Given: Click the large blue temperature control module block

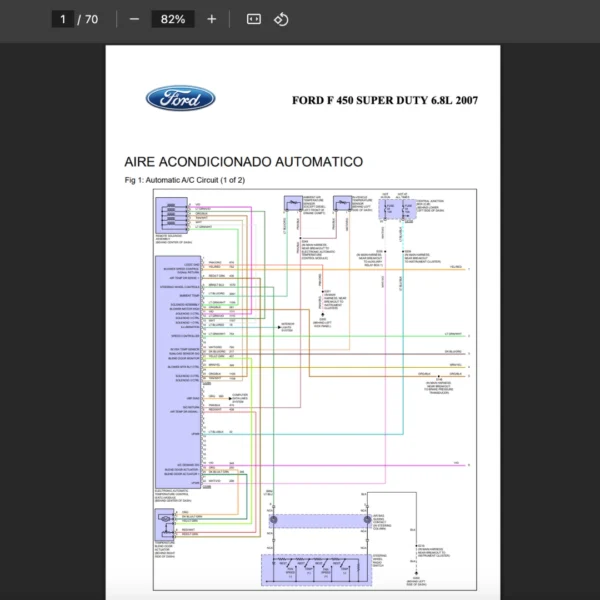Looking at the screenshot, I should coord(178,370).
